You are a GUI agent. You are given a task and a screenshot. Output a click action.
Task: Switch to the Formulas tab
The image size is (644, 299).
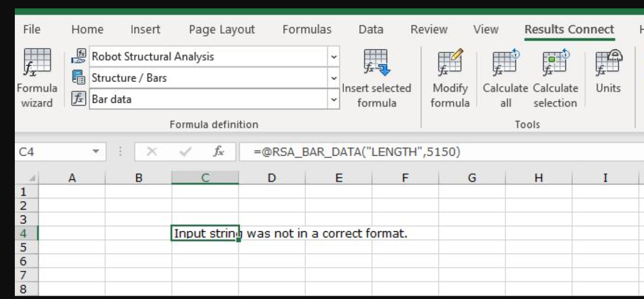tap(306, 30)
